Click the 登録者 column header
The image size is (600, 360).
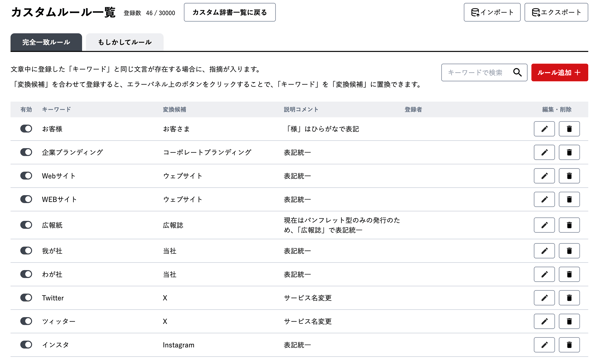point(413,109)
